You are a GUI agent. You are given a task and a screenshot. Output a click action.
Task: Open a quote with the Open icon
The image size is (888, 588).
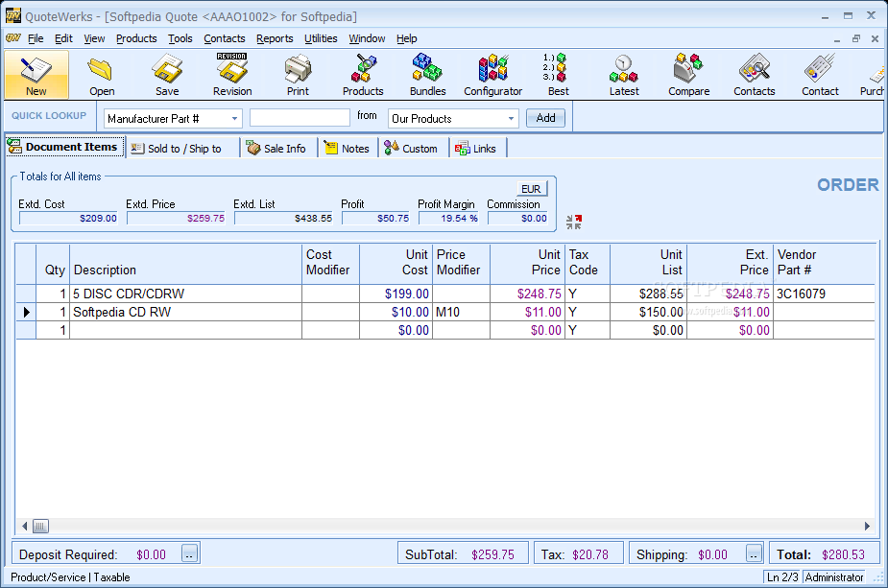[102, 75]
